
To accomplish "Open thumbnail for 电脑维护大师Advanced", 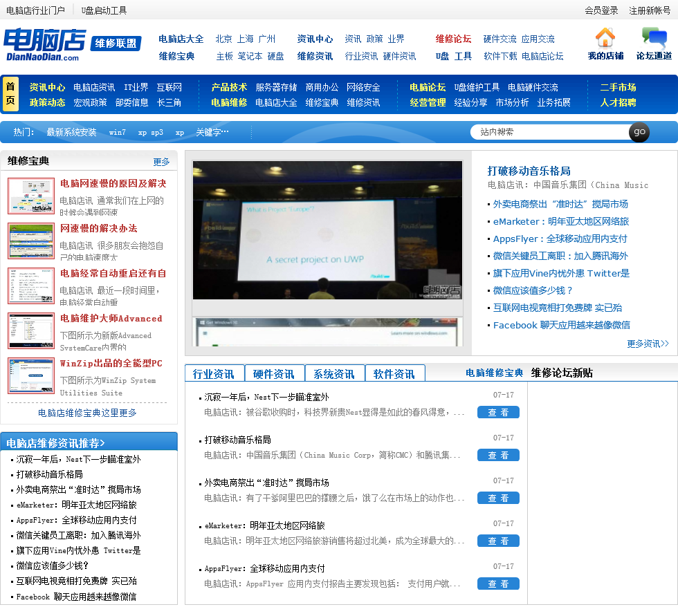I will [x=31, y=330].
